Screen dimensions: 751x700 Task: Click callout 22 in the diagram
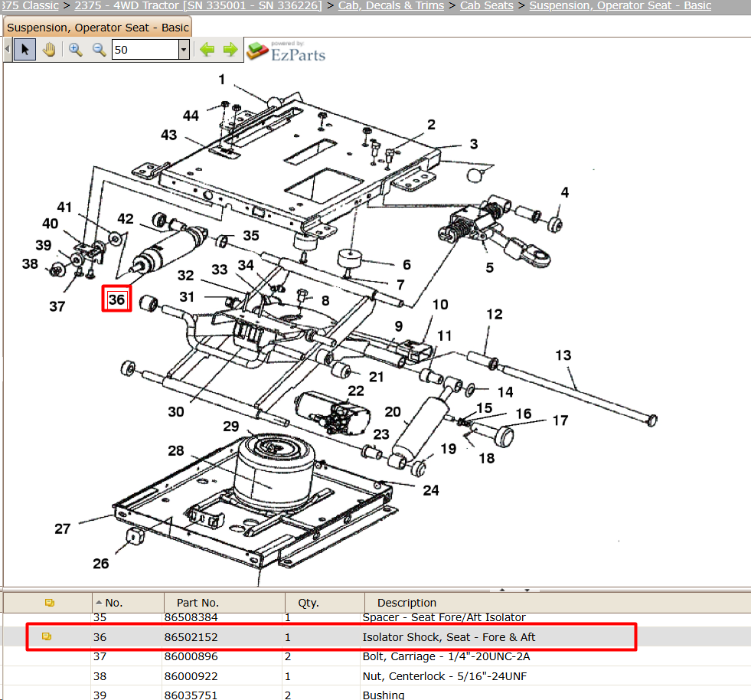tap(356, 391)
